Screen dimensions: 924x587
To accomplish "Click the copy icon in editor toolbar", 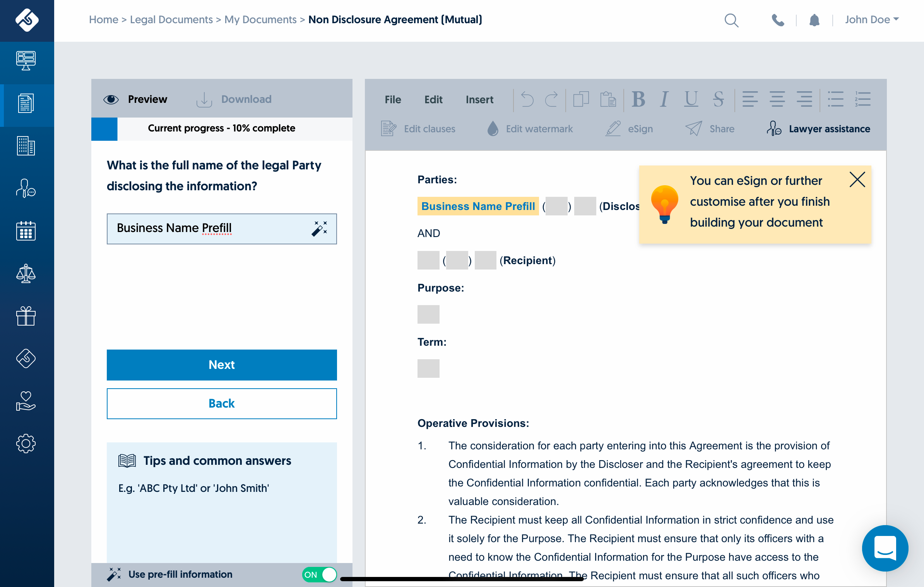I will pyautogui.click(x=581, y=99).
